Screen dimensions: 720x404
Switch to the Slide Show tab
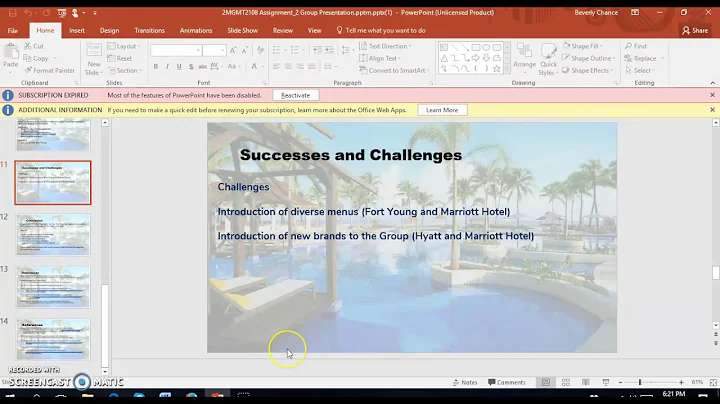pos(242,30)
